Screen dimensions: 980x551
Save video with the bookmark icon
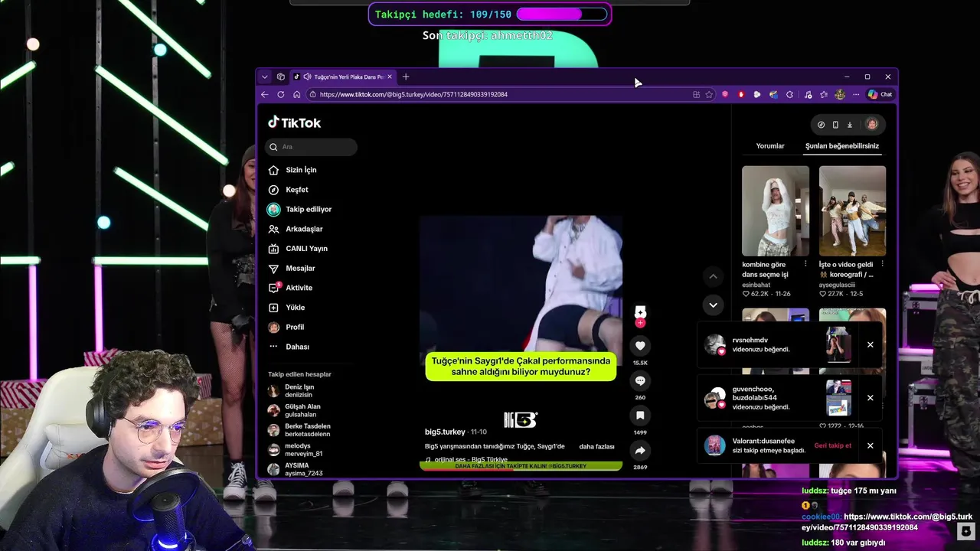click(x=640, y=416)
